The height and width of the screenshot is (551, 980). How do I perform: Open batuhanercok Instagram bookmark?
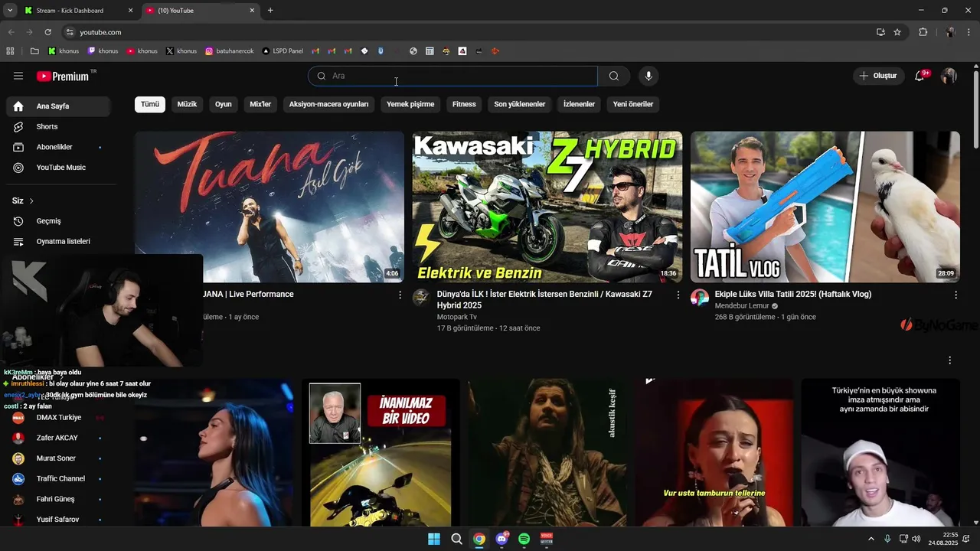[229, 51]
